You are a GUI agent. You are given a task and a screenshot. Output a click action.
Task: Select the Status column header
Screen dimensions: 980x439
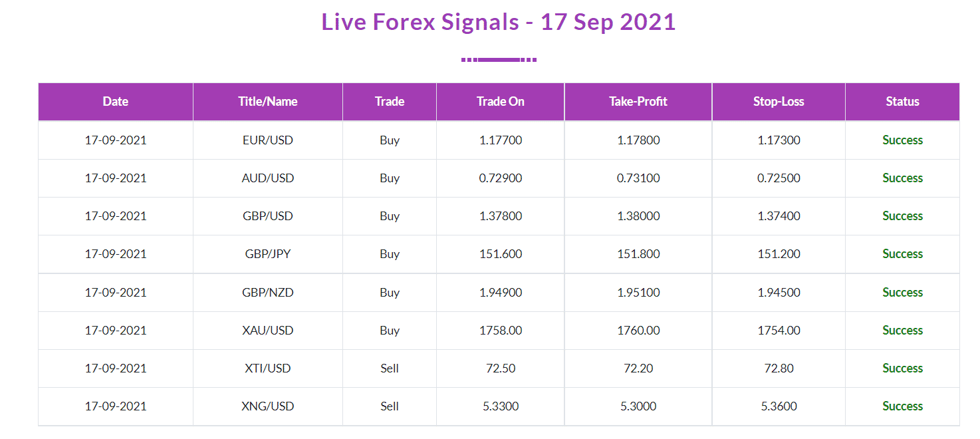(902, 102)
